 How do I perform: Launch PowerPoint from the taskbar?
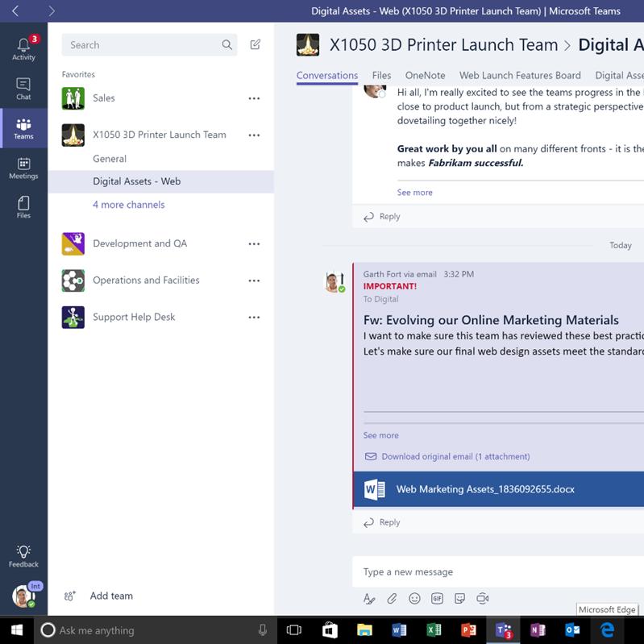[468, 630]
